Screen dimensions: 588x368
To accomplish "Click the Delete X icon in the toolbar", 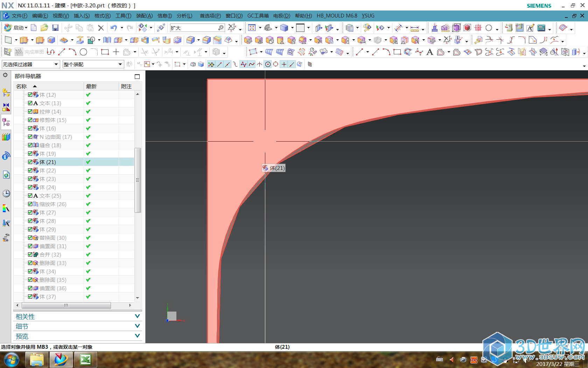I will pos(101,28).
